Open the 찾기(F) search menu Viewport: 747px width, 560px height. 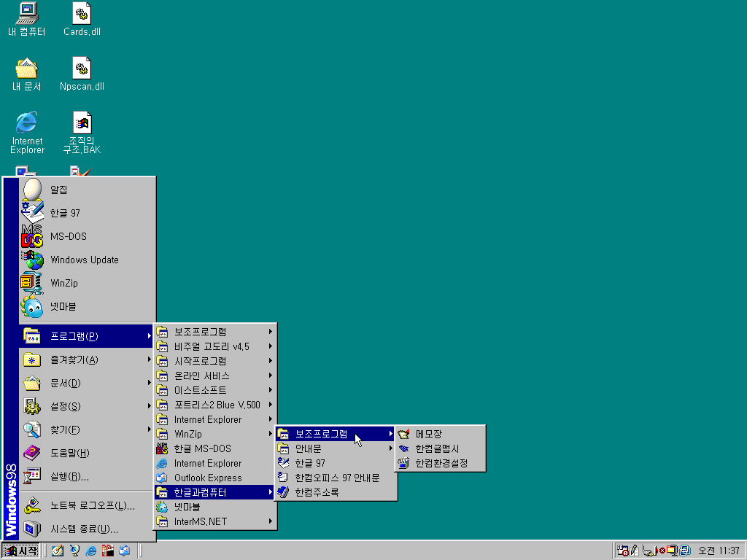(88, 429)
